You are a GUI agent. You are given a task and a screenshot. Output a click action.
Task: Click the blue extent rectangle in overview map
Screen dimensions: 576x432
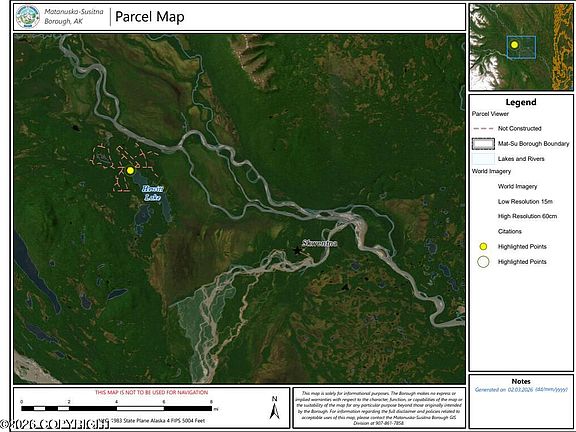(x=521, y=47)
